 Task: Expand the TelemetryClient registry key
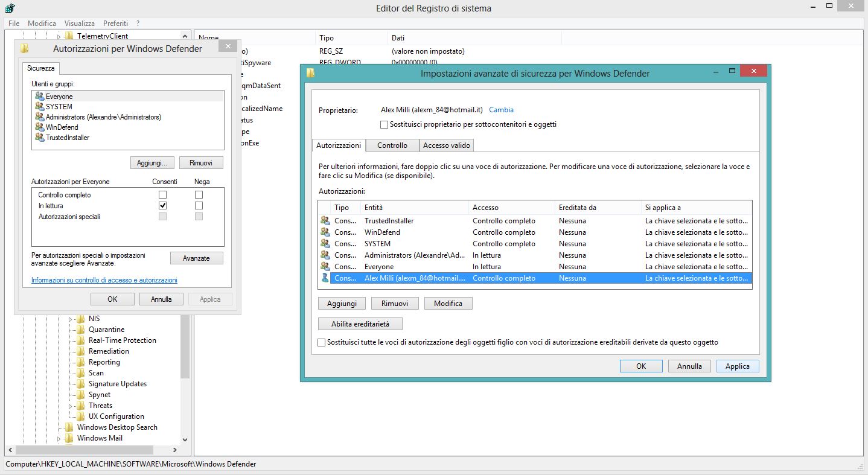click(59, 37)
